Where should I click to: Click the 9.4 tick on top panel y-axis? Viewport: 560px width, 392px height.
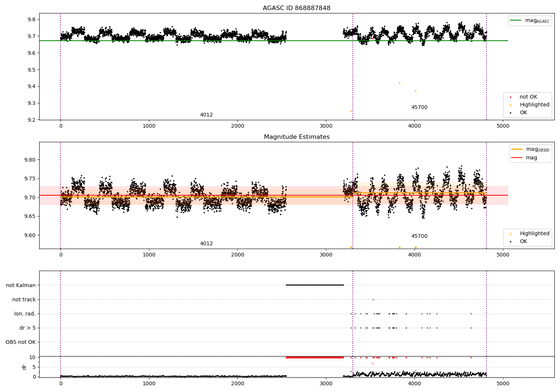coord(32,87)
